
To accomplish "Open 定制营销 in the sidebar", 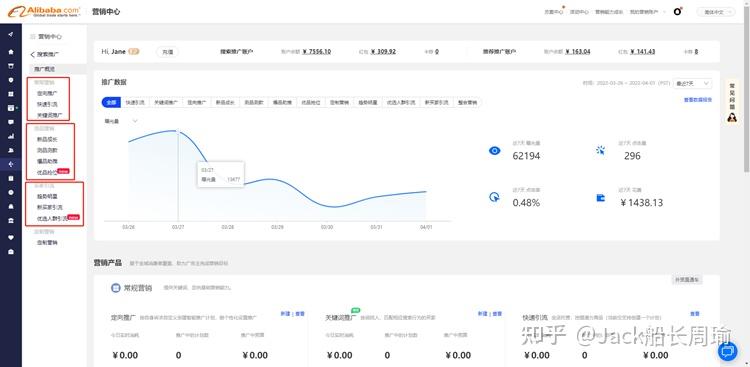I will tap(47, 243).
